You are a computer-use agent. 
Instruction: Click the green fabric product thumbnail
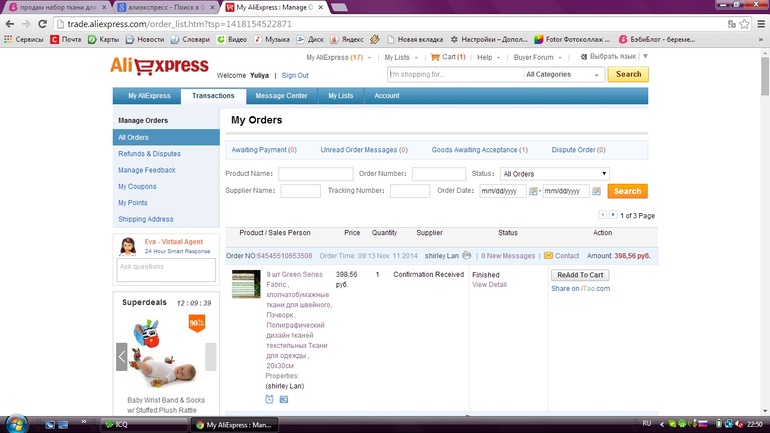click(x=246, y=284)
